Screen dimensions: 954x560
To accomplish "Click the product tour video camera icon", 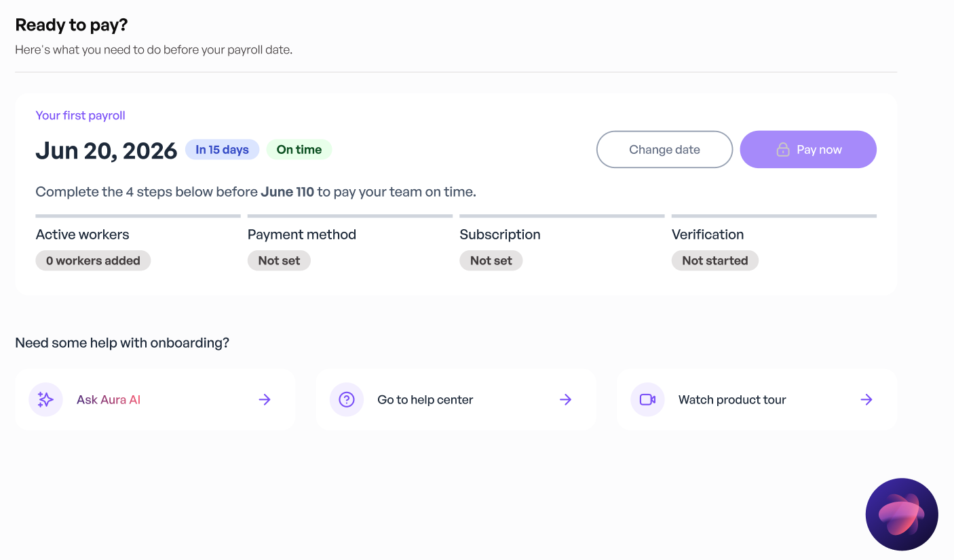I will click(647, 399).
